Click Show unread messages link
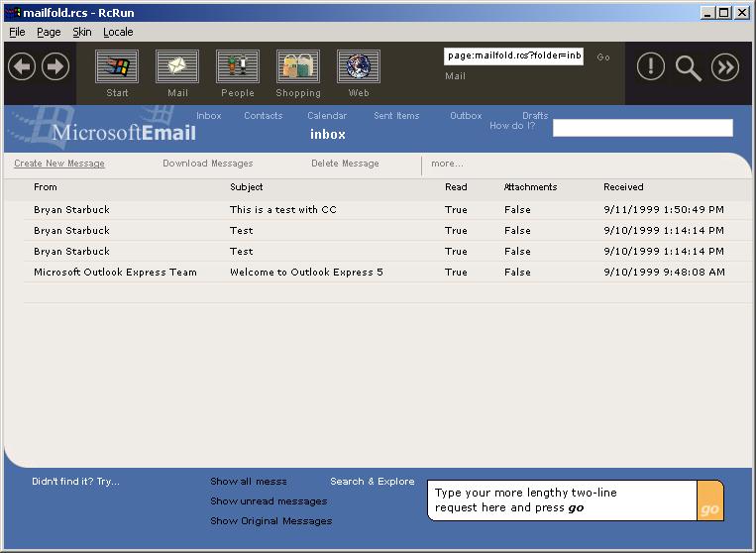The height and width of the screenshot is (553, 756). coord(269,501)
